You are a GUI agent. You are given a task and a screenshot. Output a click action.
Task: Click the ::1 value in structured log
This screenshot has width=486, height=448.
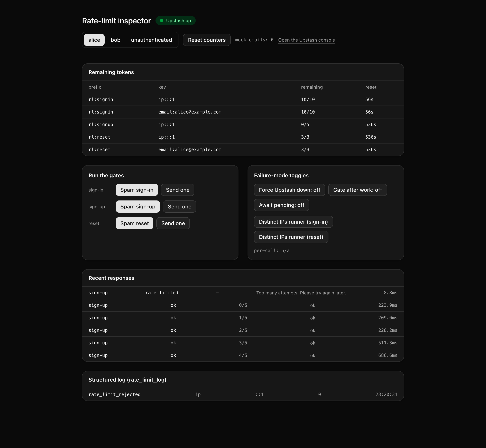click(259, 394)
